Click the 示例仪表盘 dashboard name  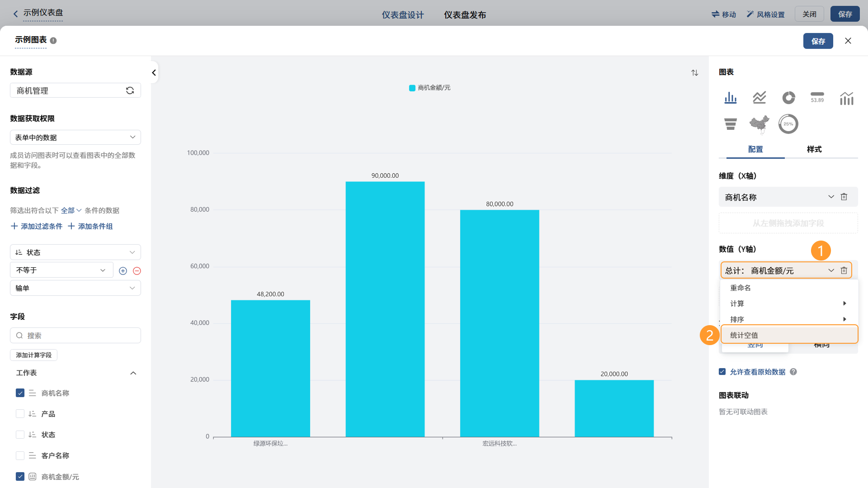click(x=43, y=13)
